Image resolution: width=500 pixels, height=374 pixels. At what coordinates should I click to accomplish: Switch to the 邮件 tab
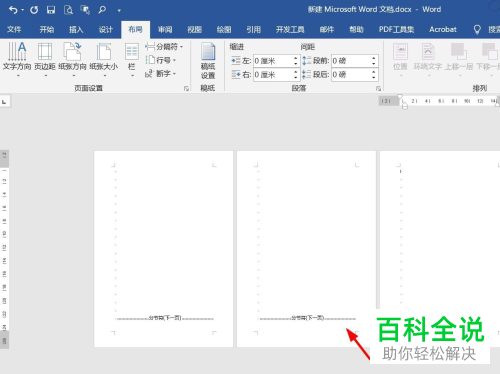coord(327,30)
